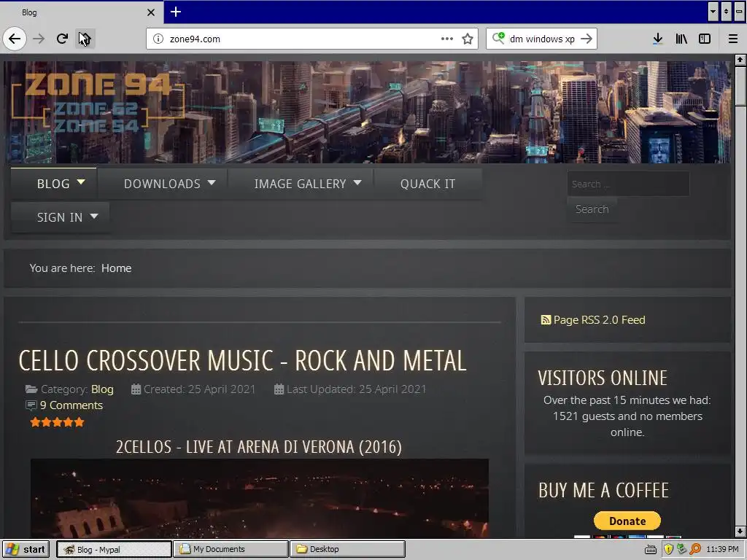Click the vertical scrollbar thumb
747x560 pixels.
(740, 86)
